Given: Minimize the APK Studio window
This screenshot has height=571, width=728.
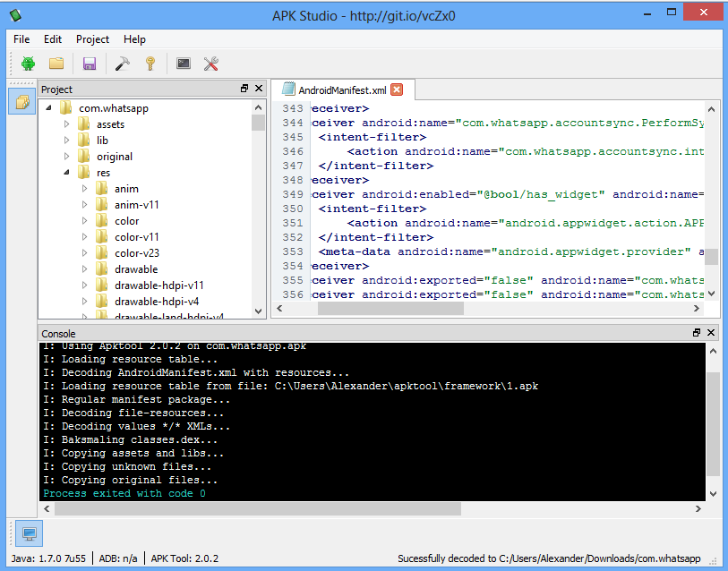Looking at the screenshot, I should pyautogui.click(x=648, y=13).
